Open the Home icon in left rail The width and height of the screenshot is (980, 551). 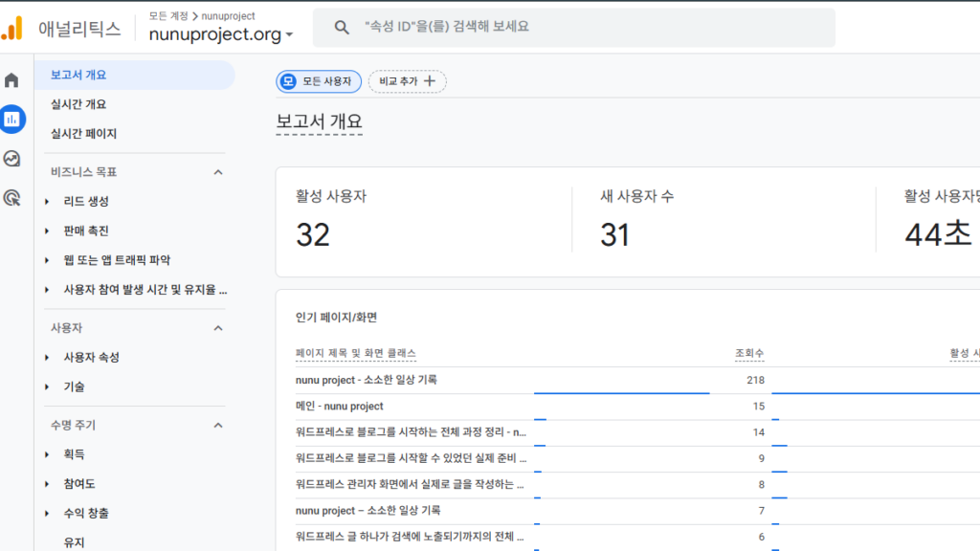[x=12, y=80]
